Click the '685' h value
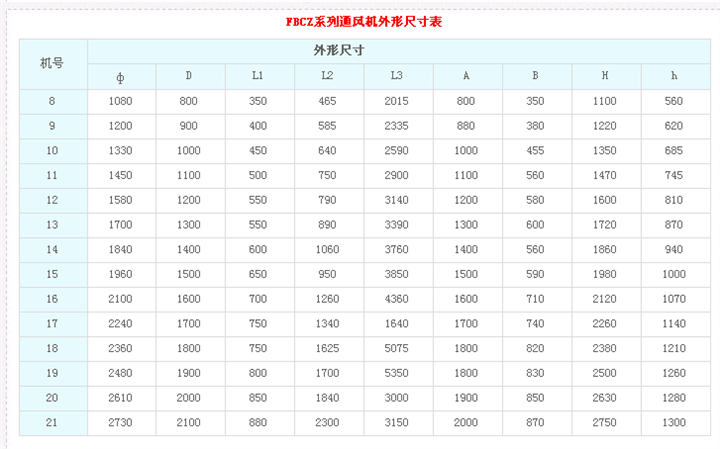720x449 pixels. [x=674, y=151]
